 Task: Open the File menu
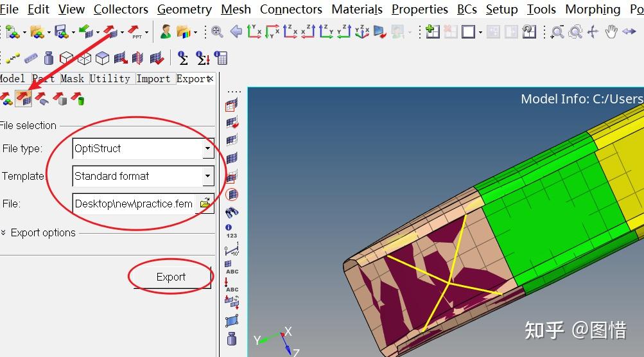click(x=9, y=9)
